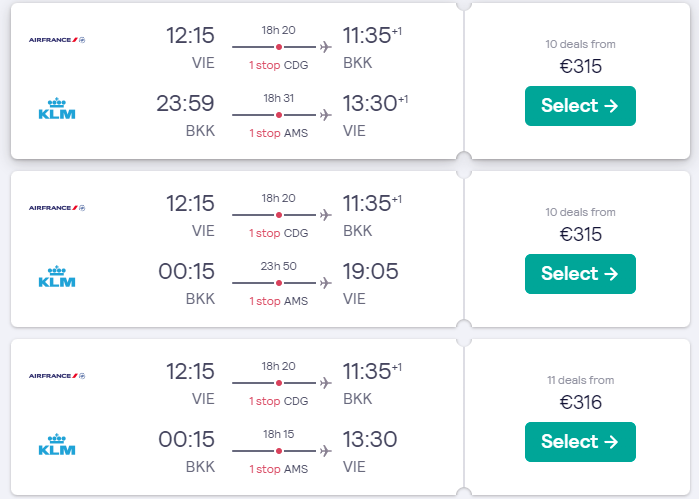Click '1 stop CDG' in first flight card
Viewport: 699px width, 499px height.
pyautogui.click(x=279, y=65)
